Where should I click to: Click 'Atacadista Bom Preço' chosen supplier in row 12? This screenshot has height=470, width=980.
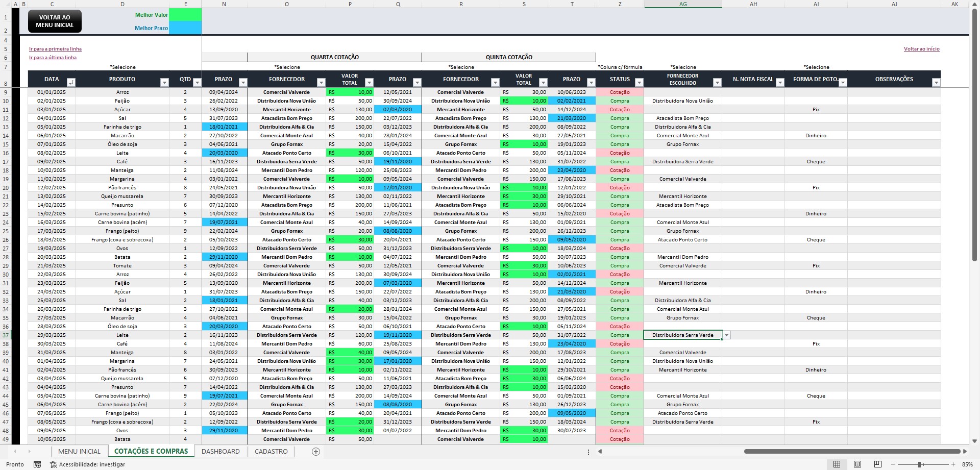[683, 118]
